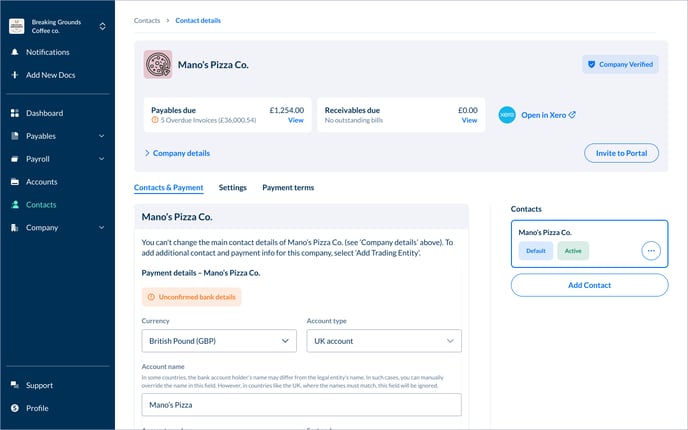Click Invite to Portal button

click(621, 153)
